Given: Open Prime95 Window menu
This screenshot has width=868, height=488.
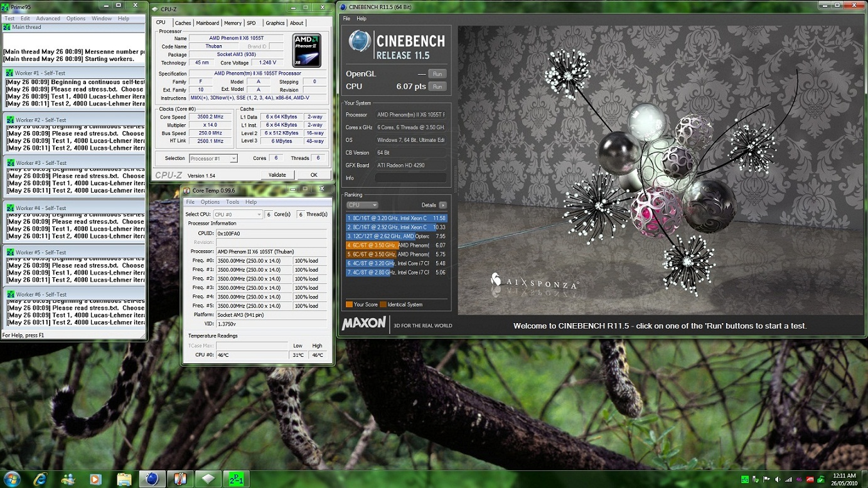Looking at the screenshot, I should [x=102, y=19].
